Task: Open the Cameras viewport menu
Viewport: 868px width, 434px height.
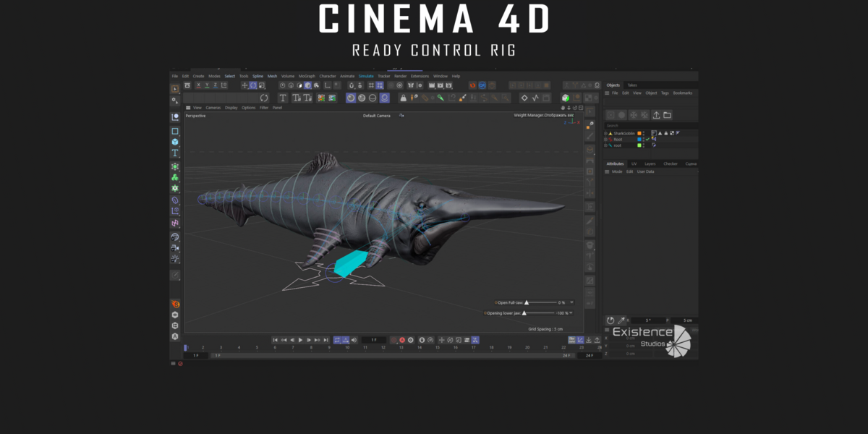Action: (213, 108)
